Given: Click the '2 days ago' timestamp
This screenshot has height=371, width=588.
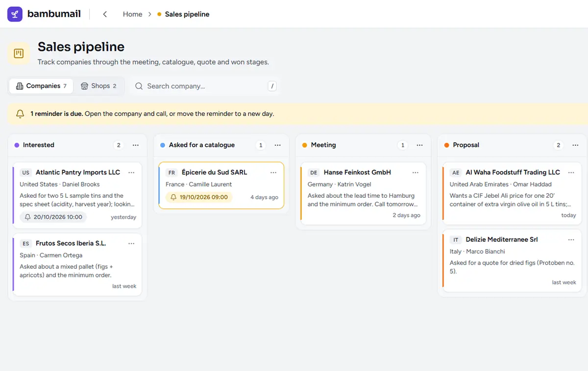Looking at the screenshot, I should click(406, 215).
